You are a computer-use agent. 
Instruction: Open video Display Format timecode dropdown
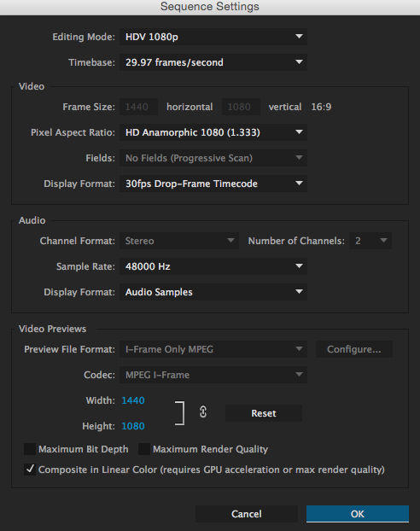click(x=213, y=184)
